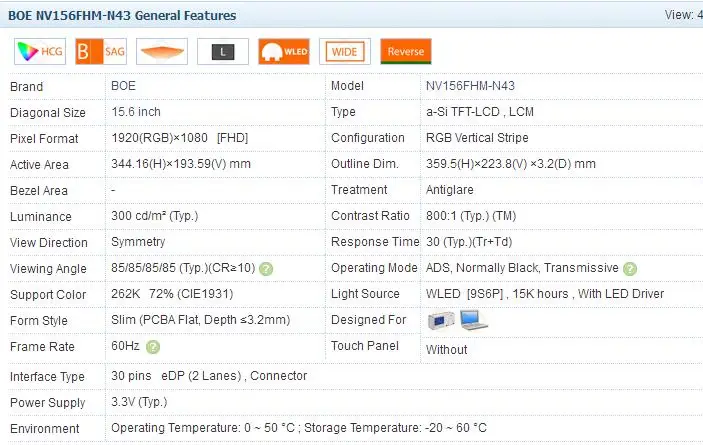Click the '30 pins eDP (2 Lanes), Connector' value
The height and width of the screenshot is (445, 703).
click(x=209, y=376)
